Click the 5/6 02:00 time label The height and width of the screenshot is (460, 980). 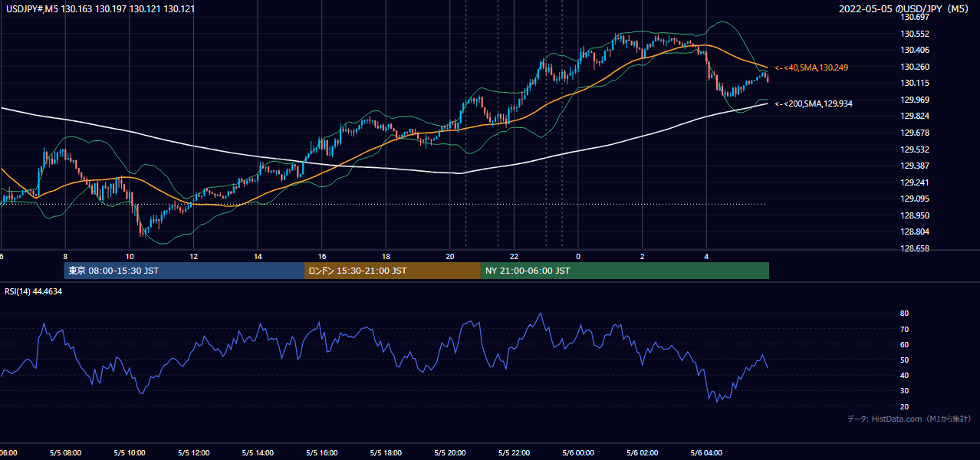point(643,452)
